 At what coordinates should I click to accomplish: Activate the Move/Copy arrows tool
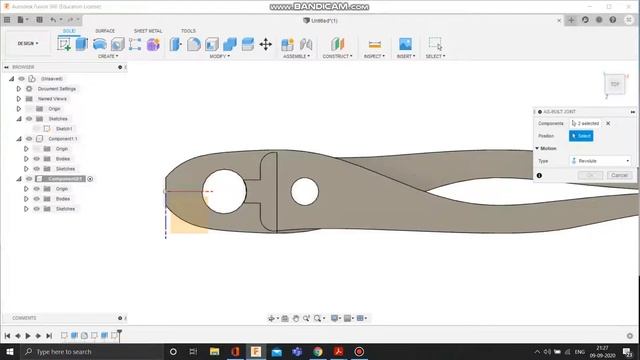pyautogui.click(x=266, y=44)
